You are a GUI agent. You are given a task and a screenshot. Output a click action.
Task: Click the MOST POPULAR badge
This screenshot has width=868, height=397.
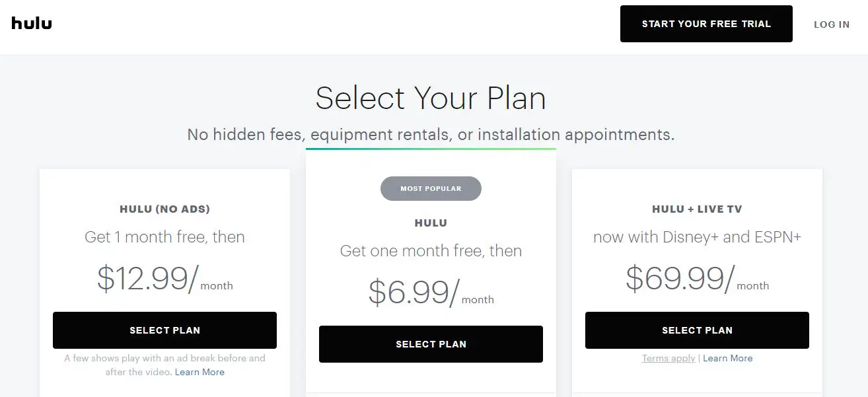pos(431,188)
